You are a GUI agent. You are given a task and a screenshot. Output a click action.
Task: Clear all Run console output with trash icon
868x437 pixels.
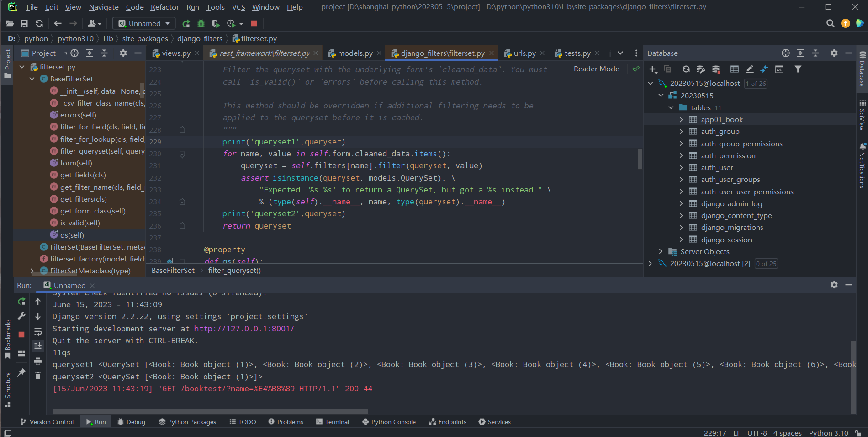pos(38,376)
